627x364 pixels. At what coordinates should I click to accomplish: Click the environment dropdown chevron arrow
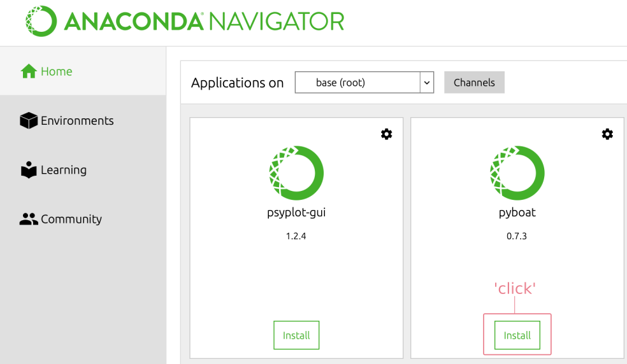(427, 83)
